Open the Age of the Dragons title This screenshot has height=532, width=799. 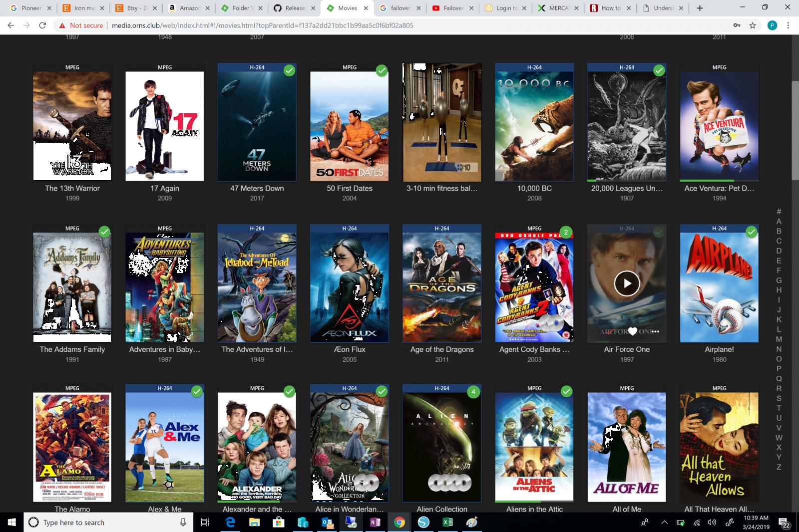click(442, 349)
